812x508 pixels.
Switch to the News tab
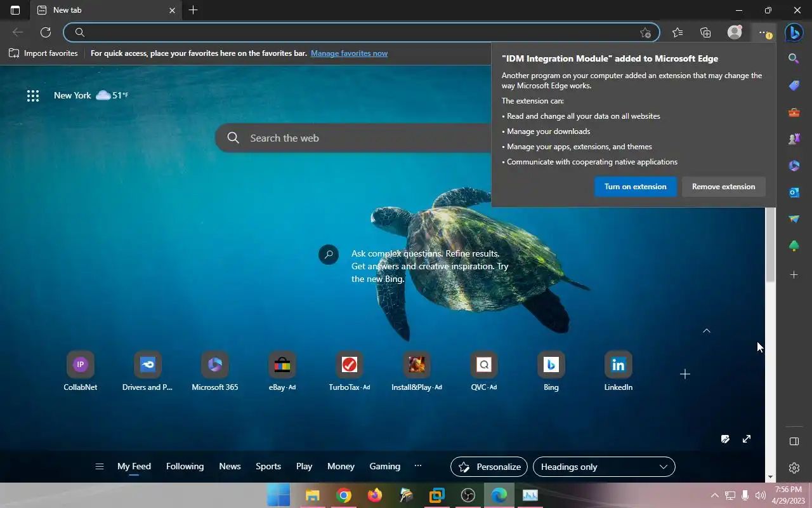(x=230, y=466)
